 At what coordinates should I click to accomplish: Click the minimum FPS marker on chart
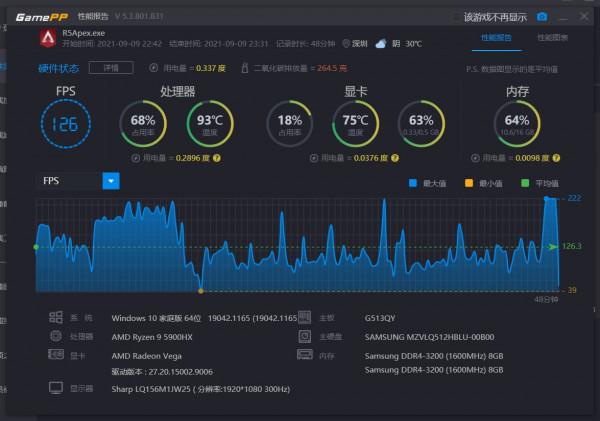click(x=201, y=291)
